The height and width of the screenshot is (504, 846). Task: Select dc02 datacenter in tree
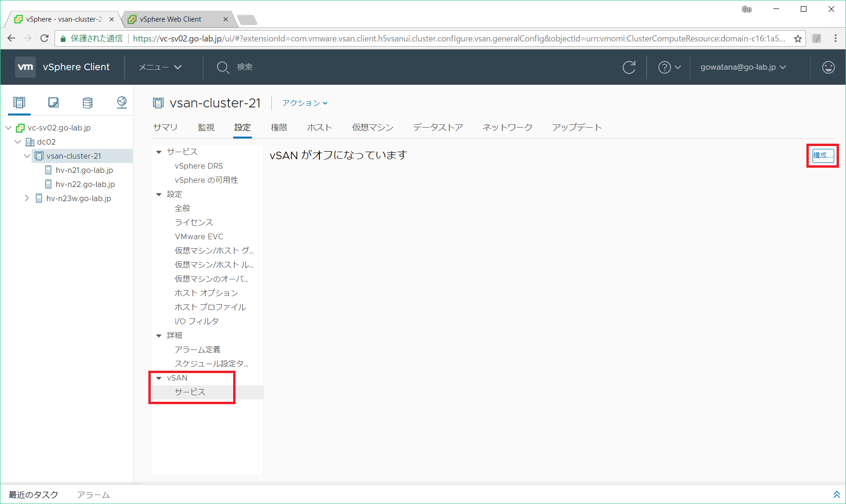(x=46, y=142)
